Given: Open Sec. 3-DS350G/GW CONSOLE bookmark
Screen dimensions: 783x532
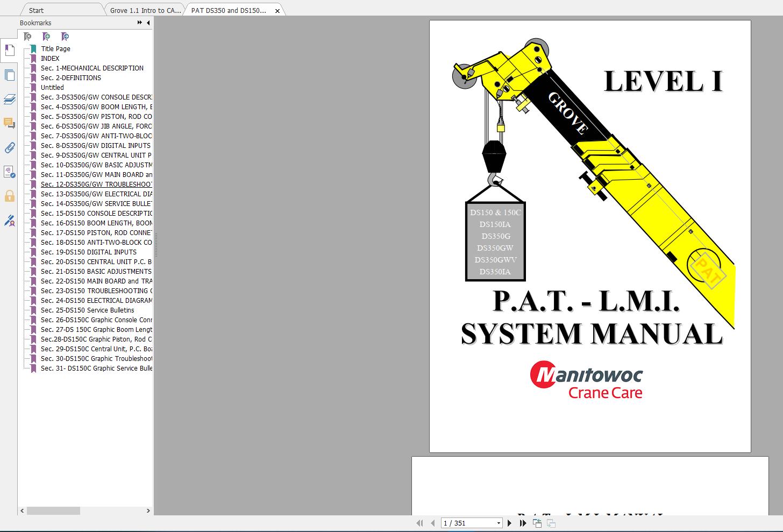Looking at the screenshot, I should coord(96,97).
